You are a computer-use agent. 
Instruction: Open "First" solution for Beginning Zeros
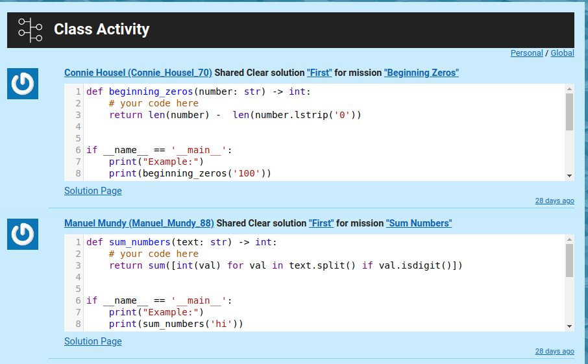pyautogui.click(x=319, y=73)
